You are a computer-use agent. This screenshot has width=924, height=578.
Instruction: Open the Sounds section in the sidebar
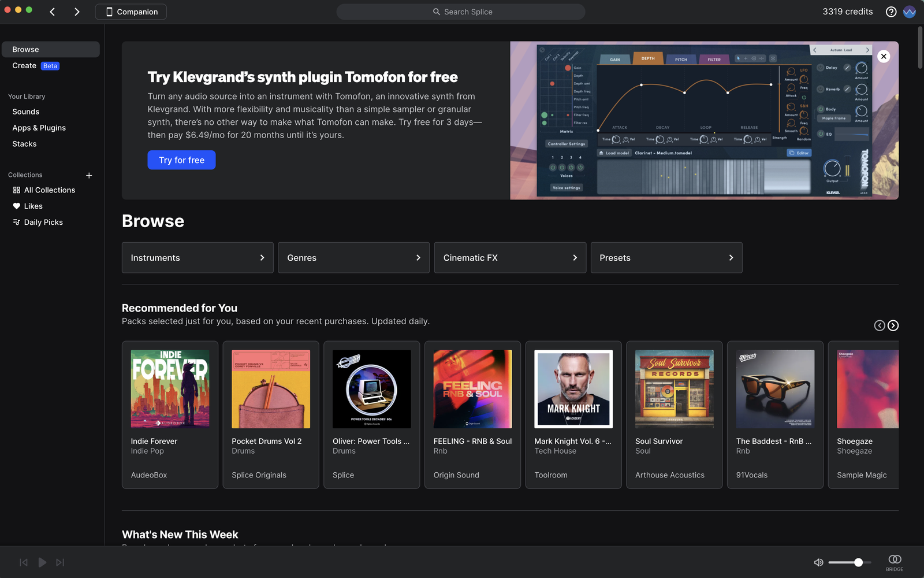pos(25,112)
